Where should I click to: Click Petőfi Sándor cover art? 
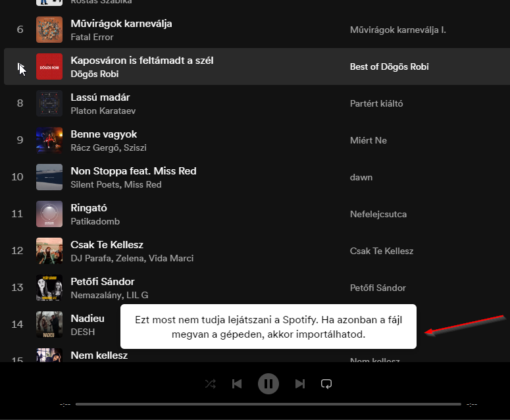coord(49,288)
